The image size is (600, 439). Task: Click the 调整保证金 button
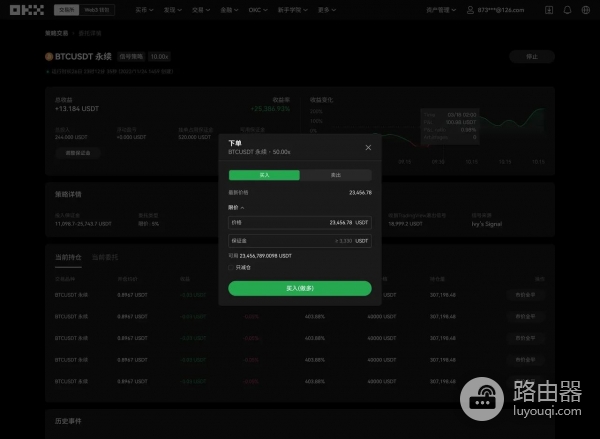(78, 153)
